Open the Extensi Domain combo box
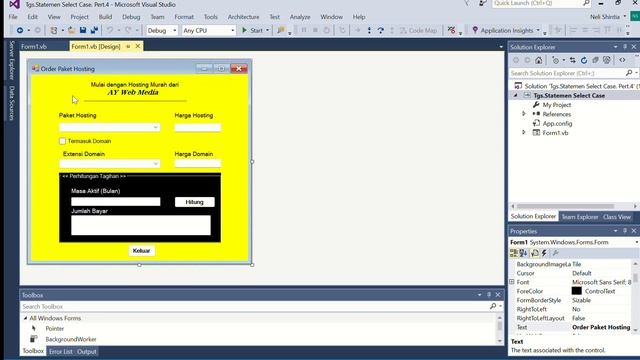Screen dimensions: 640x360 click(156, 164)
